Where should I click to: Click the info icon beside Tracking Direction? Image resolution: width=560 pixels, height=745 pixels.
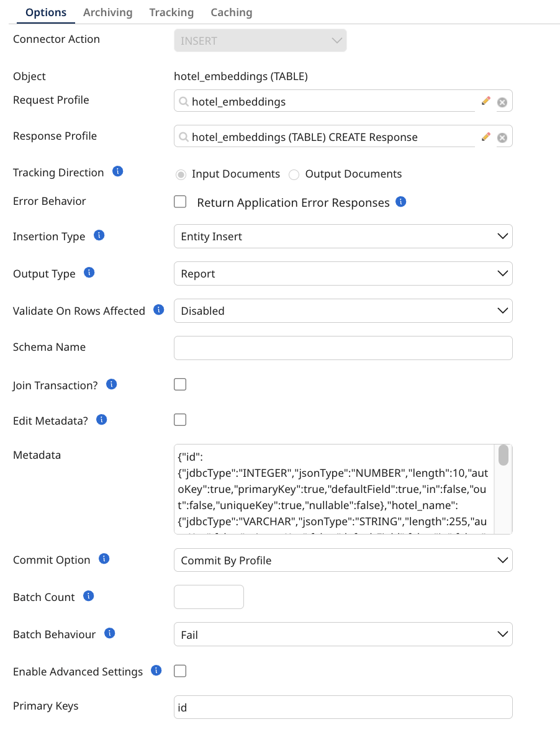(x=117, y=171)
